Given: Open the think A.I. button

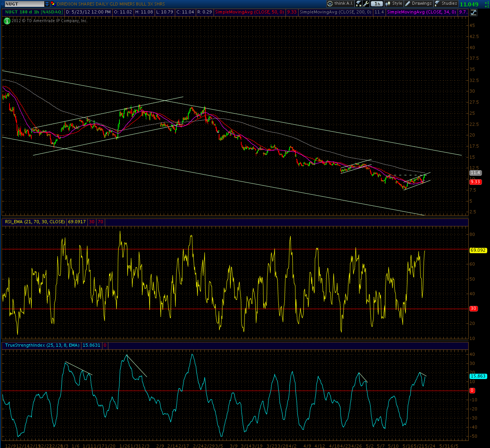Looking at the screenshot, I should point(340,4).
